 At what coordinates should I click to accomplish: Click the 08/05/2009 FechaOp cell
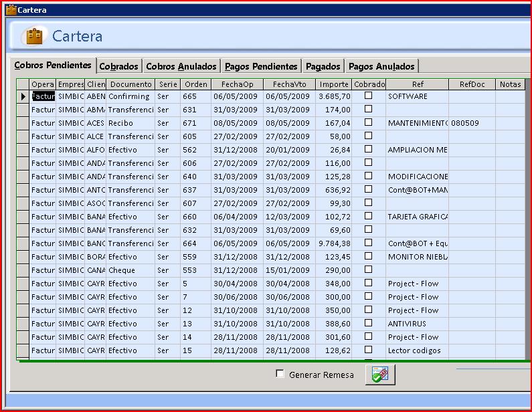point(237,124)
